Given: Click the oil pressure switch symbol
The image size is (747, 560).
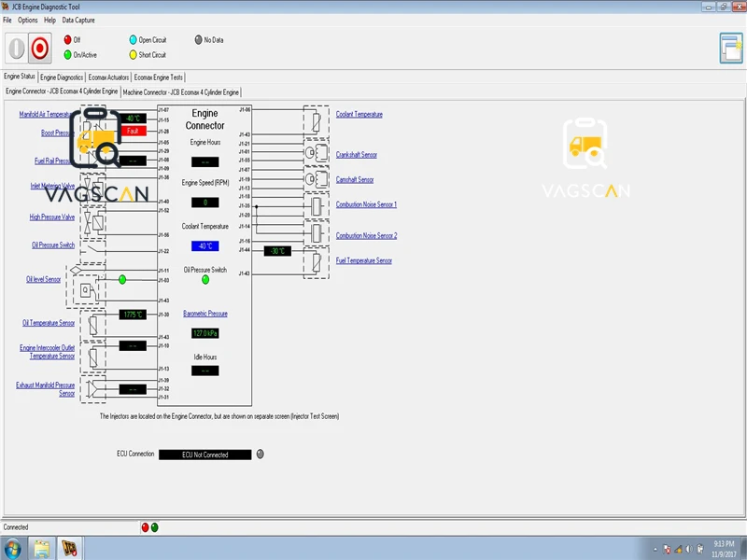Looking at the screenshot, I should pos(92,250).
